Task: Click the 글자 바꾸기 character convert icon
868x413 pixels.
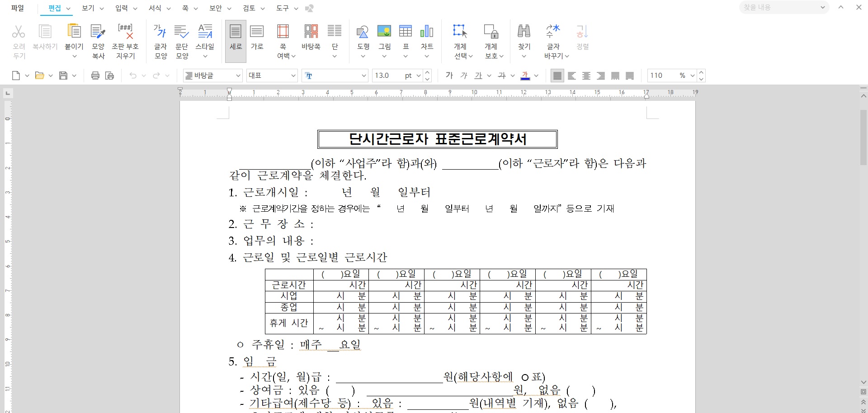Action: [x=553, y=32]
